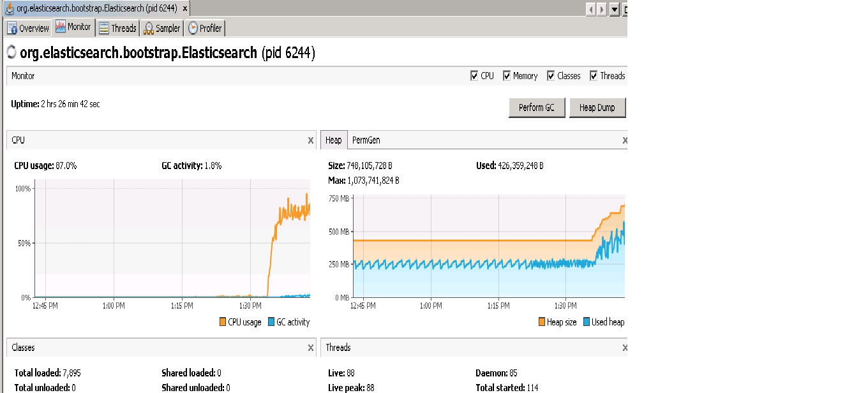Open the Profiler tab
Screen dimensions: 868x393
coord(205,28)
